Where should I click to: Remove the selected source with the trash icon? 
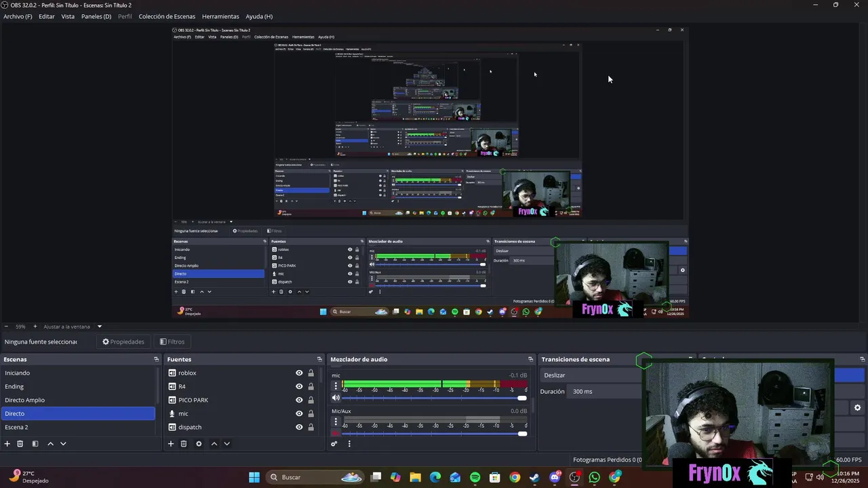[184, 444]
